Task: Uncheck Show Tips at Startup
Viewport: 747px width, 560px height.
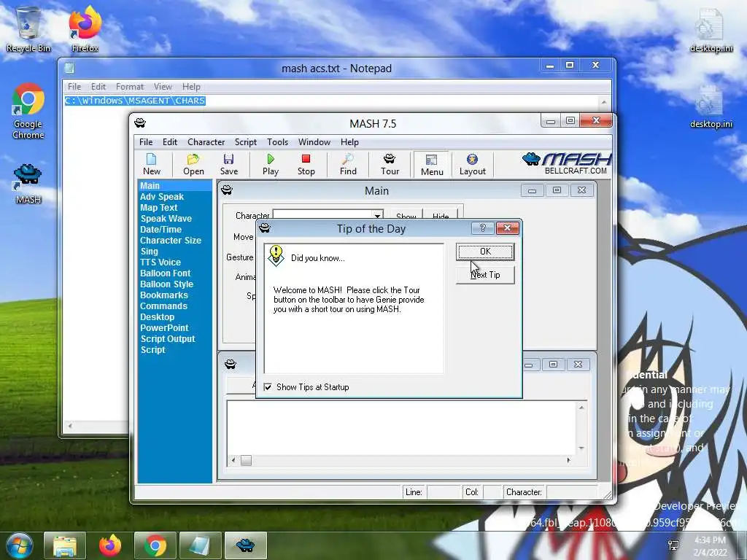Action: [268, 387]
